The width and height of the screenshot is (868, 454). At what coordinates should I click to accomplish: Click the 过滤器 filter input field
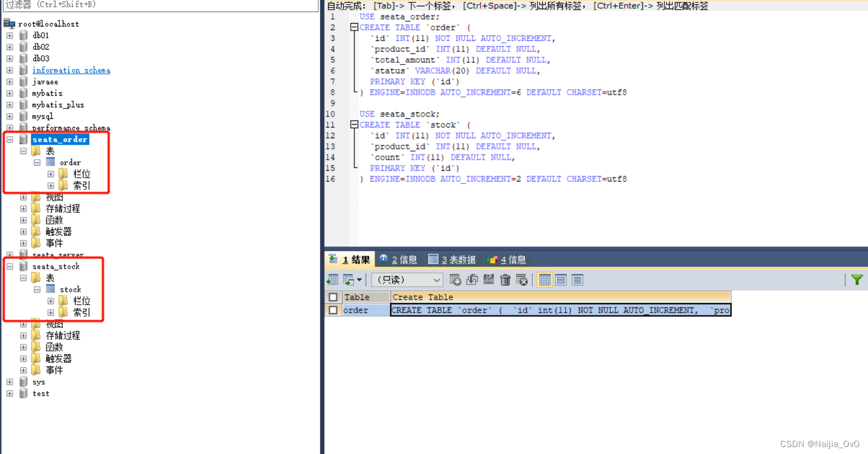(x=160, y=5)
